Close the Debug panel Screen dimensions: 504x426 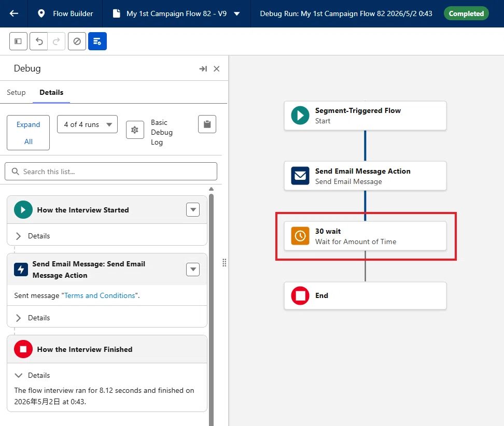coord(217,69)
